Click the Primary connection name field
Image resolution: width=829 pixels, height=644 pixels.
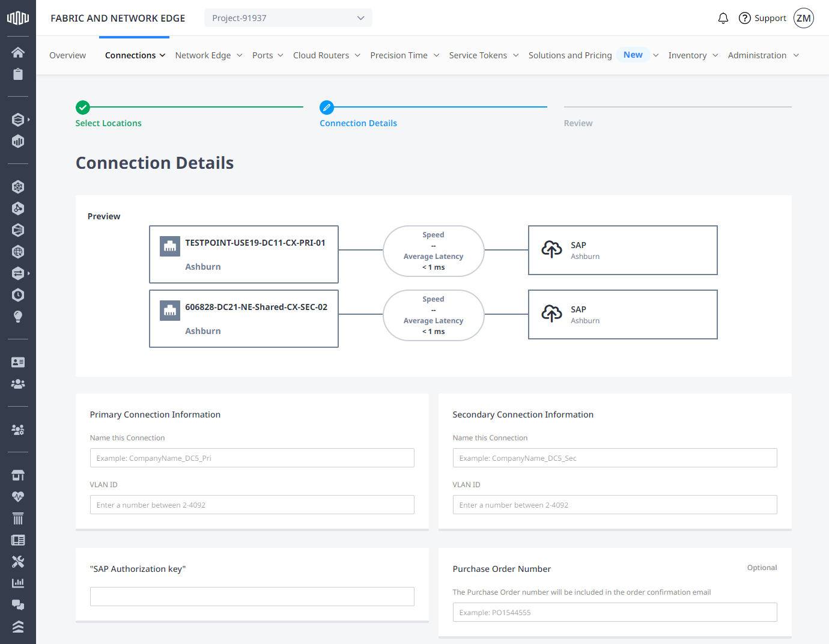[252, 458]
